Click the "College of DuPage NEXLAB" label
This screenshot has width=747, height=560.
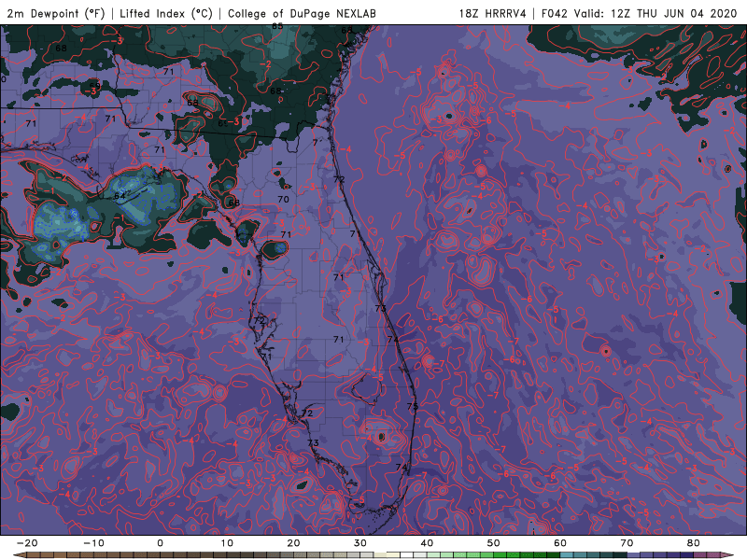tap(302, 13)
